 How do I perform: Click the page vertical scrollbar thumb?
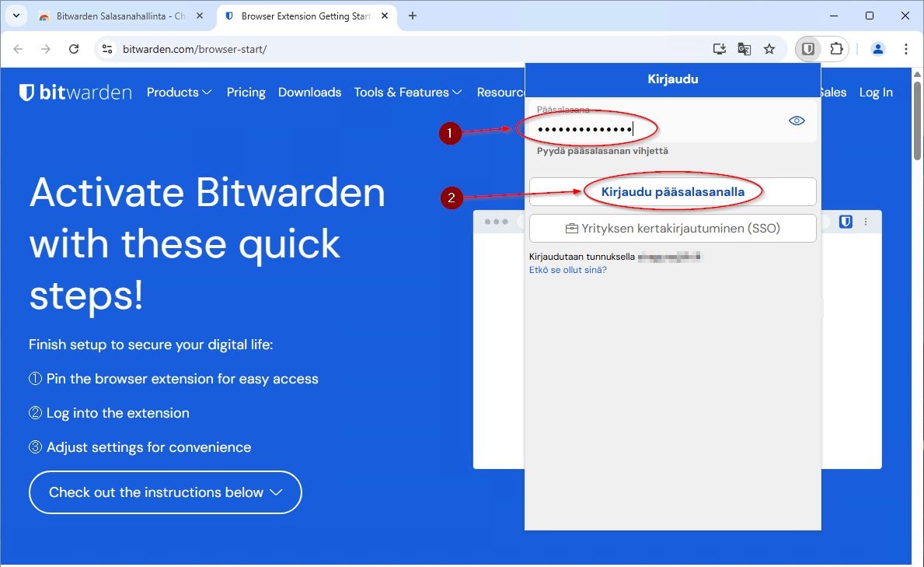917,120
